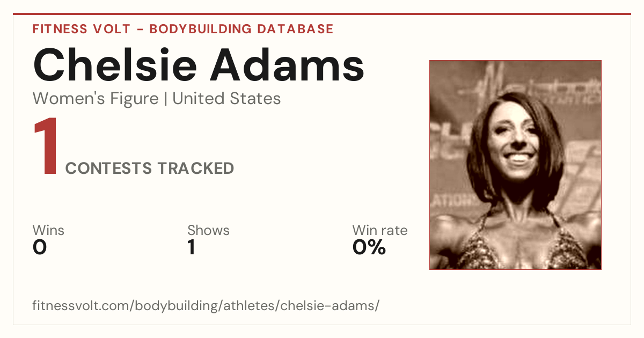The height and width of the screenshot is (338, 644).
Task: Open the fitnessvolt.com athlete profile URL
Action: [x=206, y=306]
